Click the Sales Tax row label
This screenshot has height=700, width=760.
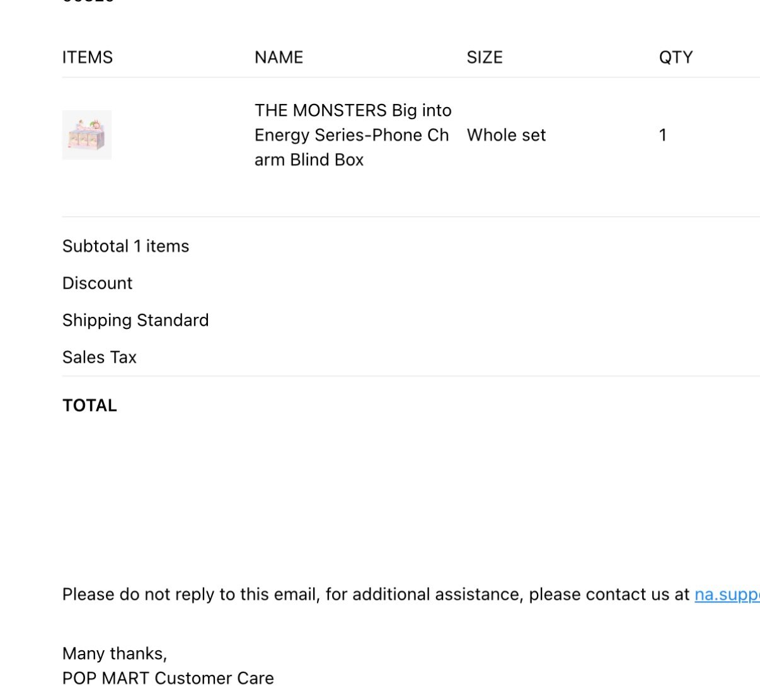tap(100, 357)
